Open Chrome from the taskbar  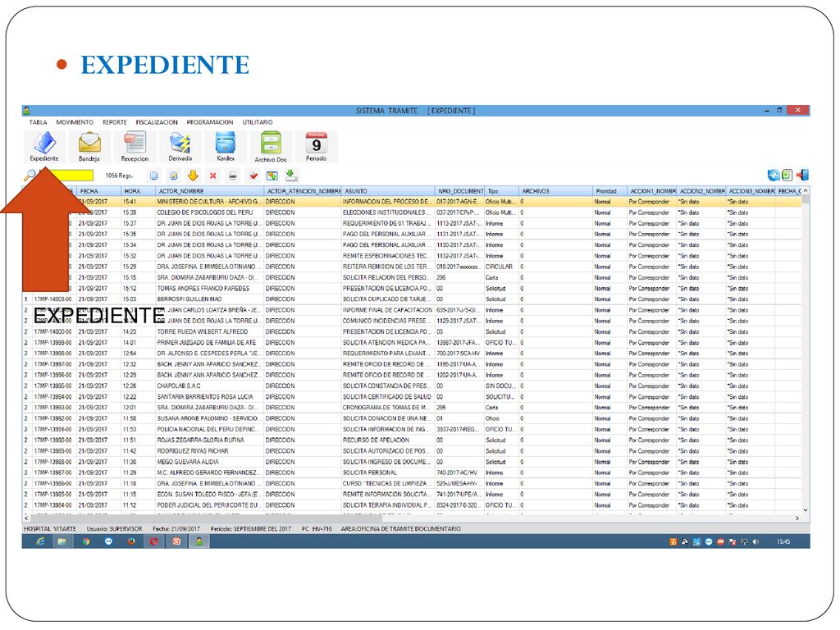click(85, 541)
